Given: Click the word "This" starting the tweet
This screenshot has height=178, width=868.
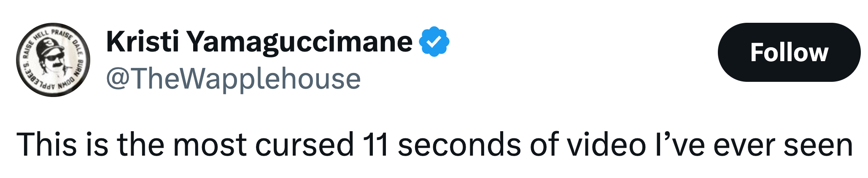Looking at the screenshot, I should 47,145.
